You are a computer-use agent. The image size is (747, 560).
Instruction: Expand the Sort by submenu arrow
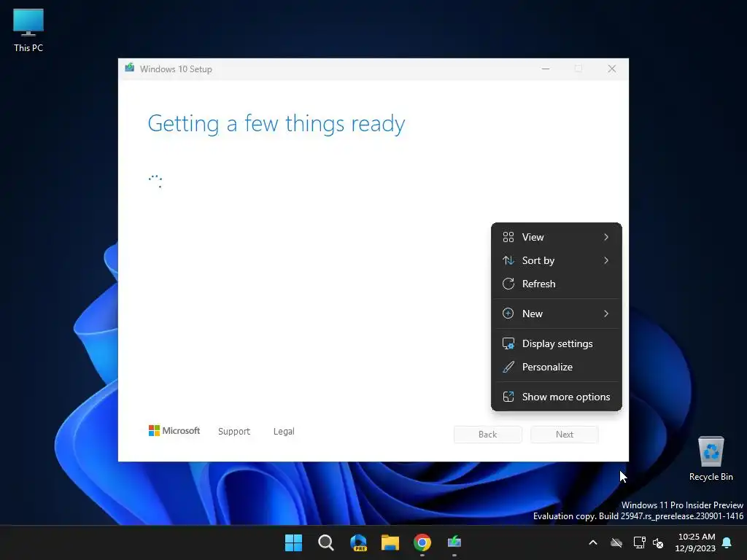pyautogui.click(x=606, y=260)
